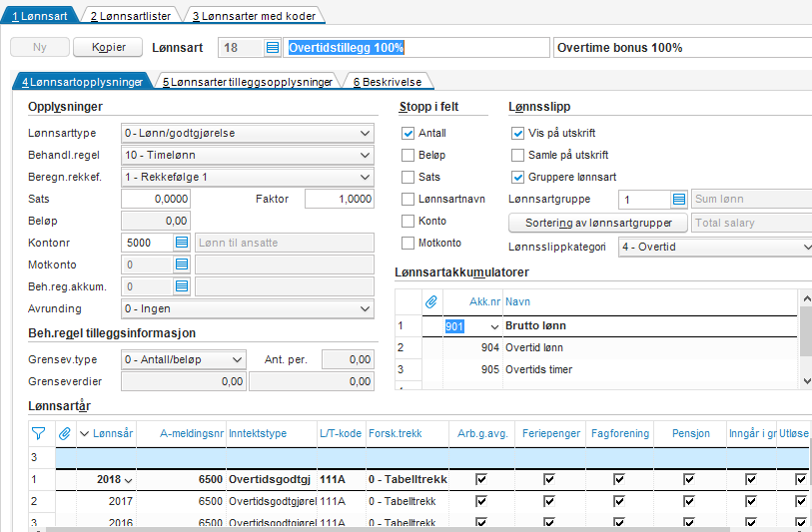The width and height of the screenshot is (812, 532).
Task: Switch to Lønnsartlister tab
Action: pos(131,16)
